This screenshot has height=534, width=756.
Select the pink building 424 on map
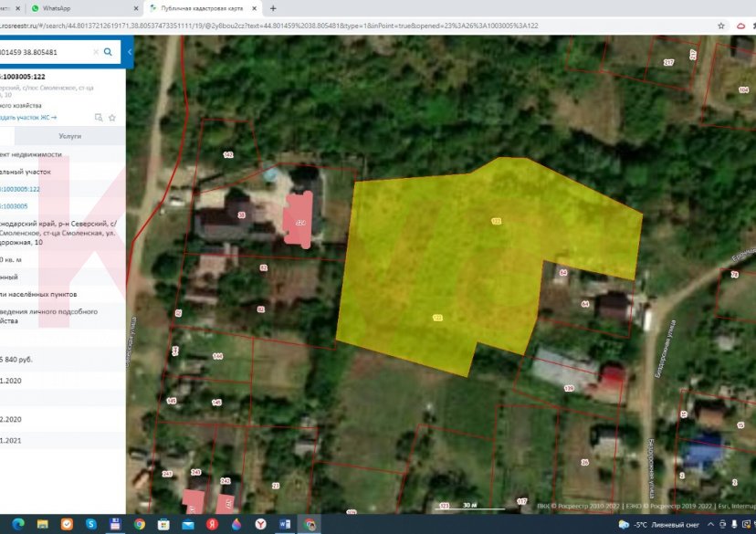(299, 222)
